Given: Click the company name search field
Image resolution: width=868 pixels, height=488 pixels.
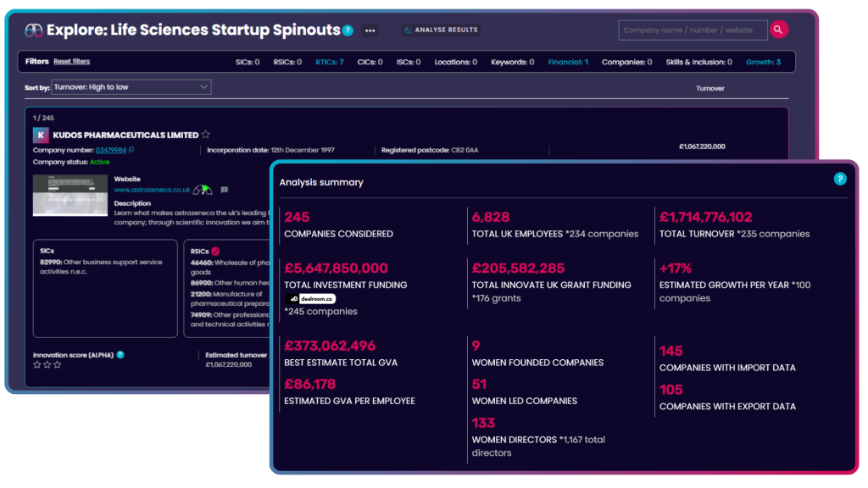Looking at the screenshot, I should pyautogui.click(x=693, y=30).
